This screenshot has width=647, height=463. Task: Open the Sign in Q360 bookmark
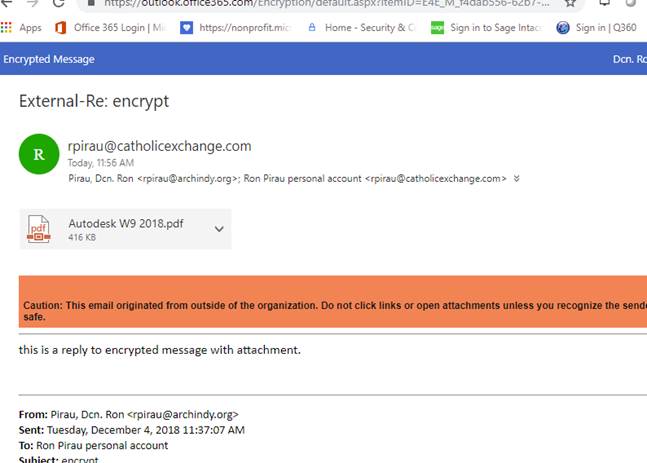coord(563,28)
